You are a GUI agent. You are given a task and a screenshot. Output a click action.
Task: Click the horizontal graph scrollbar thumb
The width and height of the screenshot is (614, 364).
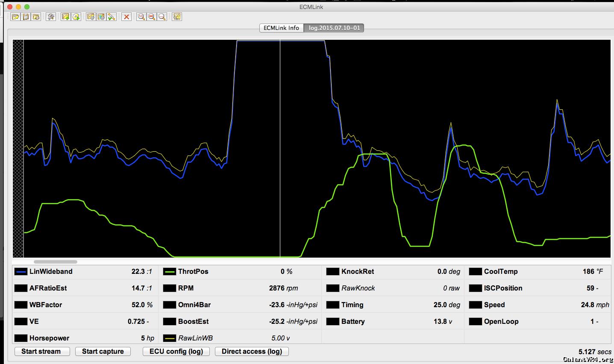pos(56,262)
